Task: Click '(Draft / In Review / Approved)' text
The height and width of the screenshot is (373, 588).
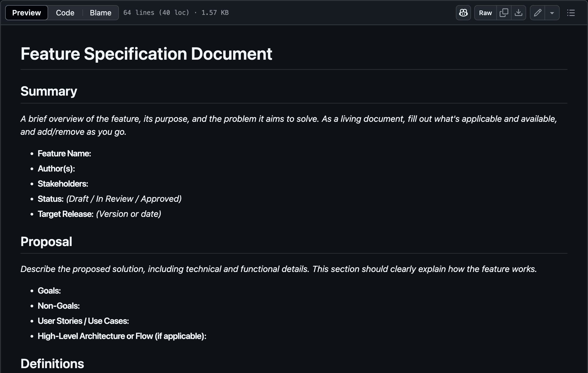Action: coord(124,199)
